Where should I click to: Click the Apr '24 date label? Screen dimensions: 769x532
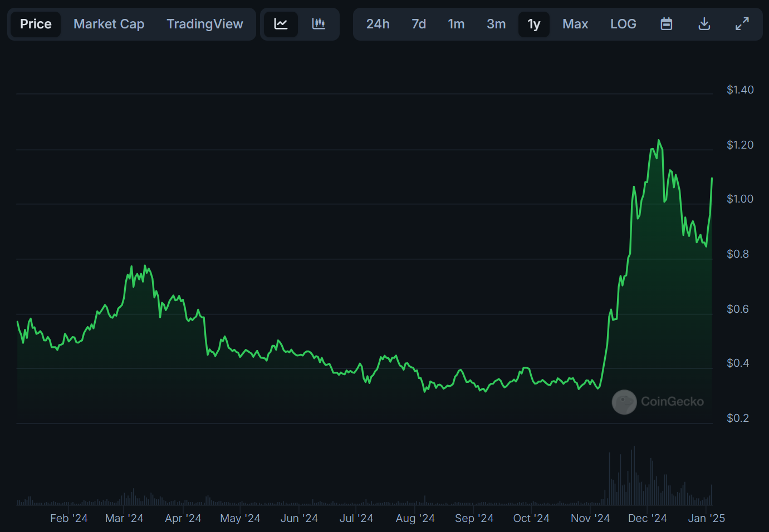[x=183, y=518]
